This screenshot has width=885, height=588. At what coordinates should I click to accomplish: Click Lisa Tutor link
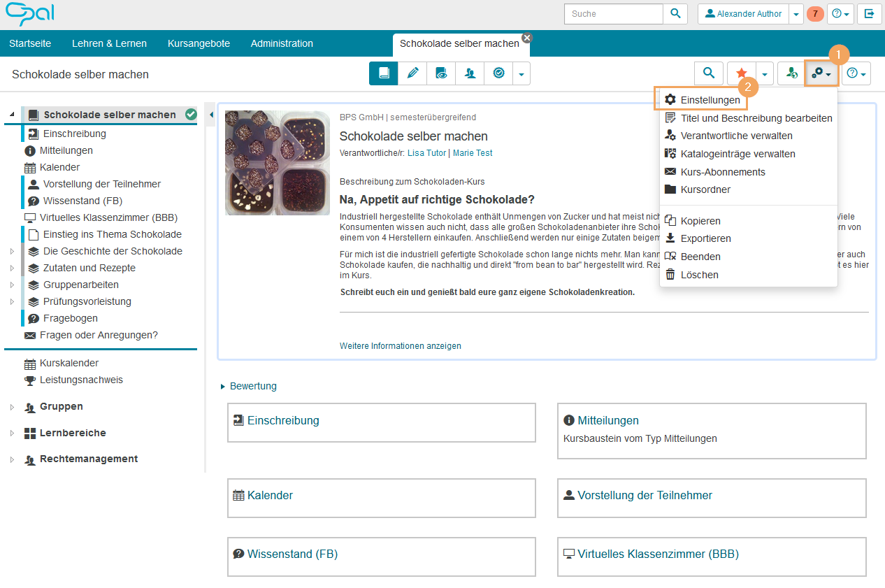coord(426,152)
